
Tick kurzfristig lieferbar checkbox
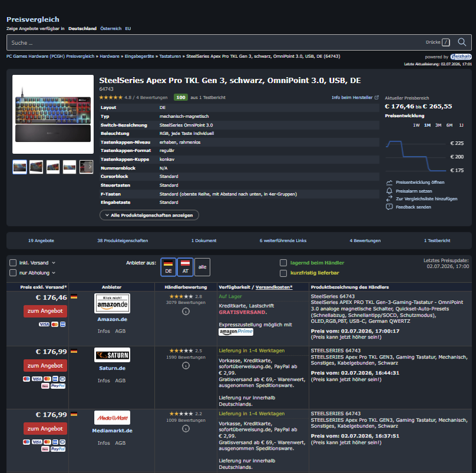283,273
